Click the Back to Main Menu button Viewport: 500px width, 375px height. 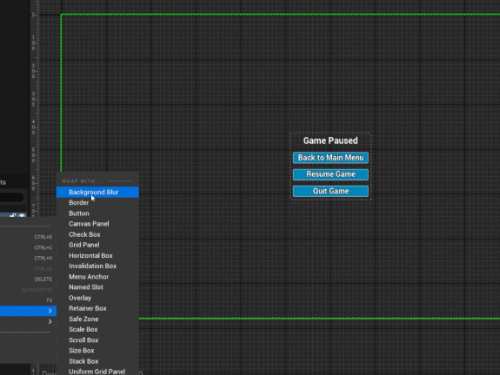point(331,157)
